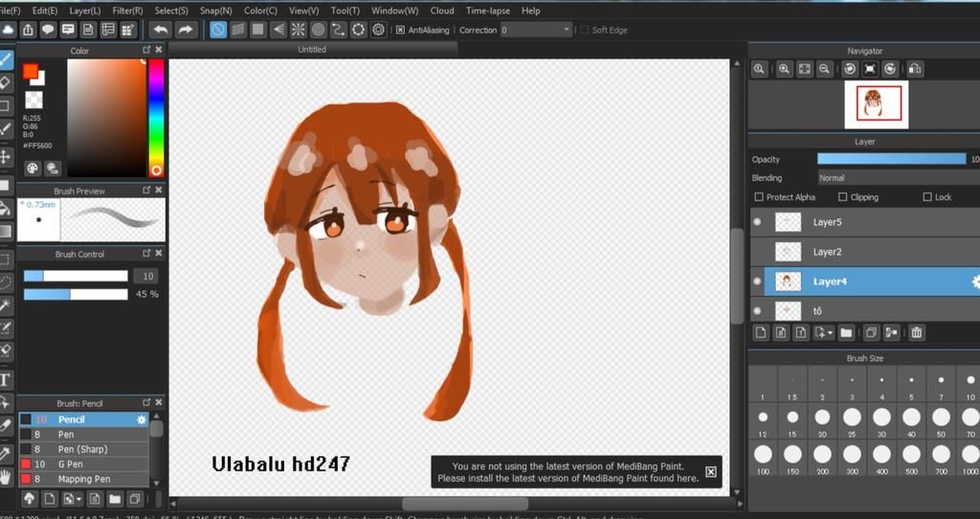Click the transparent color swatch
The image size is (980, 519).
33,100
